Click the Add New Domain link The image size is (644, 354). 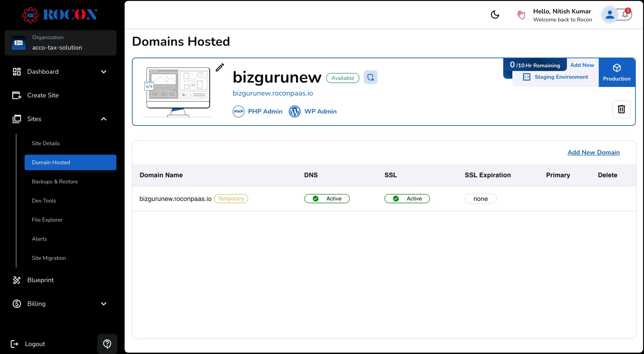(593, 152)
